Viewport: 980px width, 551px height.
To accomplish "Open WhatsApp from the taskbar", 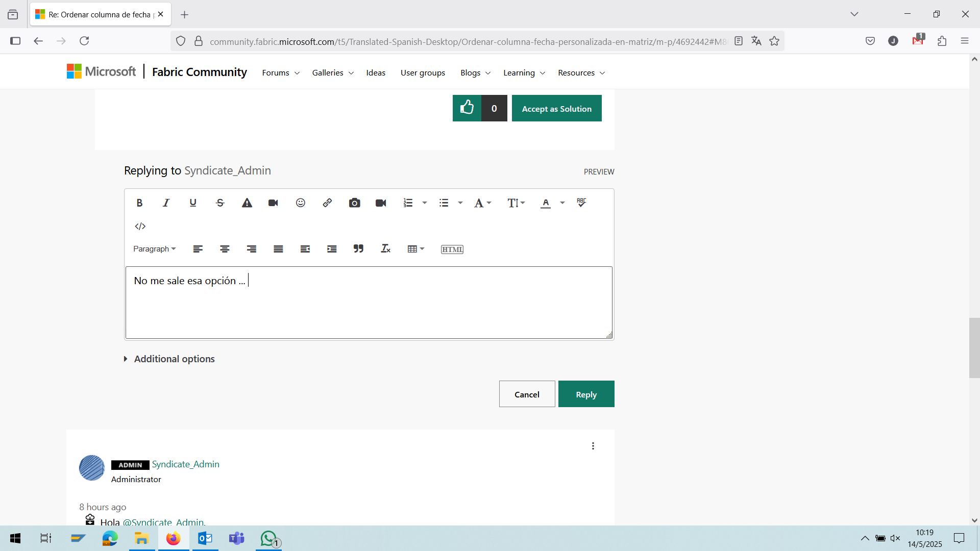I will pyautogui.click(x=269, y=538).
